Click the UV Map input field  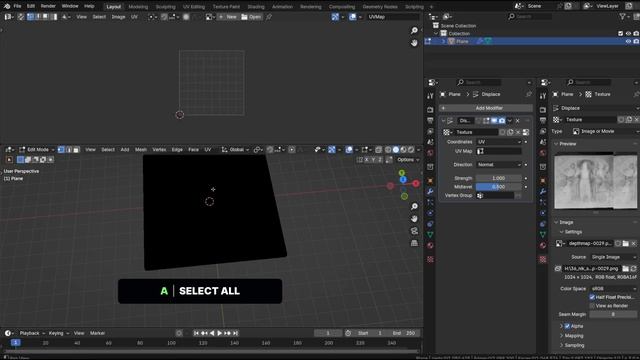499,151
